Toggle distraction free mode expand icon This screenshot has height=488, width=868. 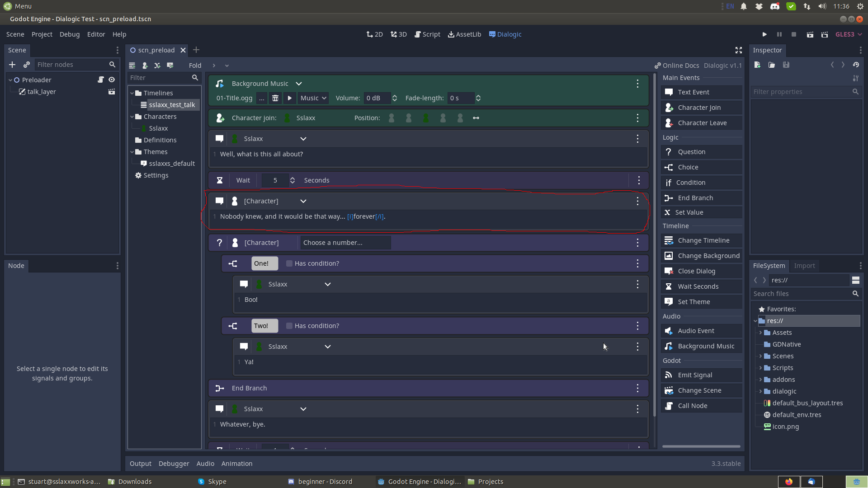click(x=739, y=50)
